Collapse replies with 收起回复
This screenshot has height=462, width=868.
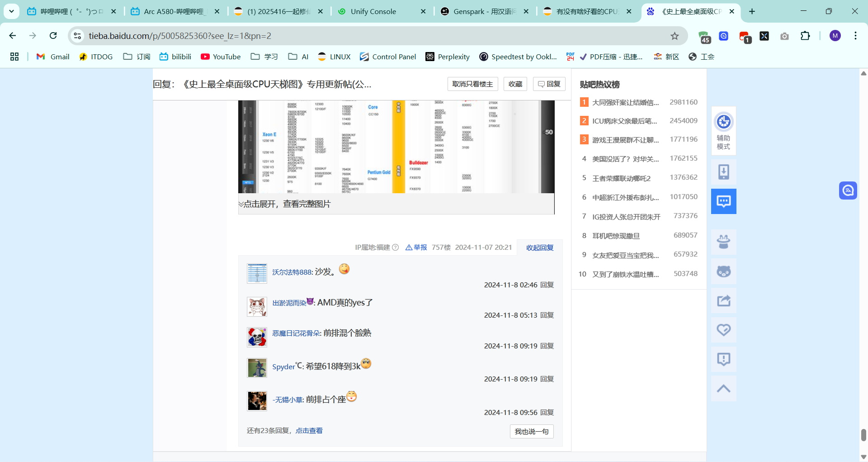click(540, 248)
